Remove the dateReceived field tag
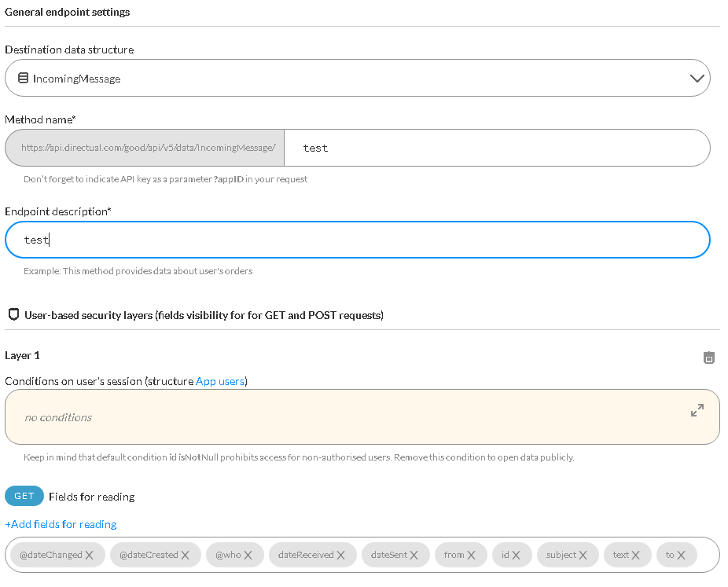The image size is (728, 587). pos(340,555)
